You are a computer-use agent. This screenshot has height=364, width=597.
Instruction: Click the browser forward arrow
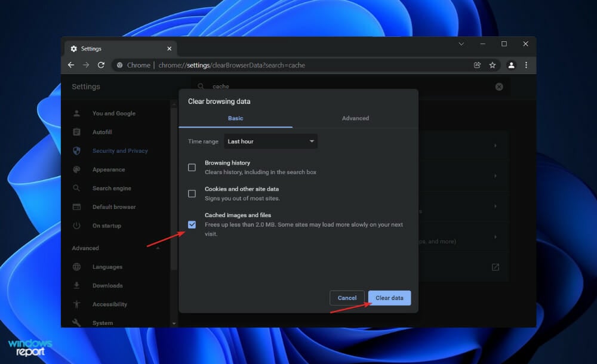tap(86, 65)
